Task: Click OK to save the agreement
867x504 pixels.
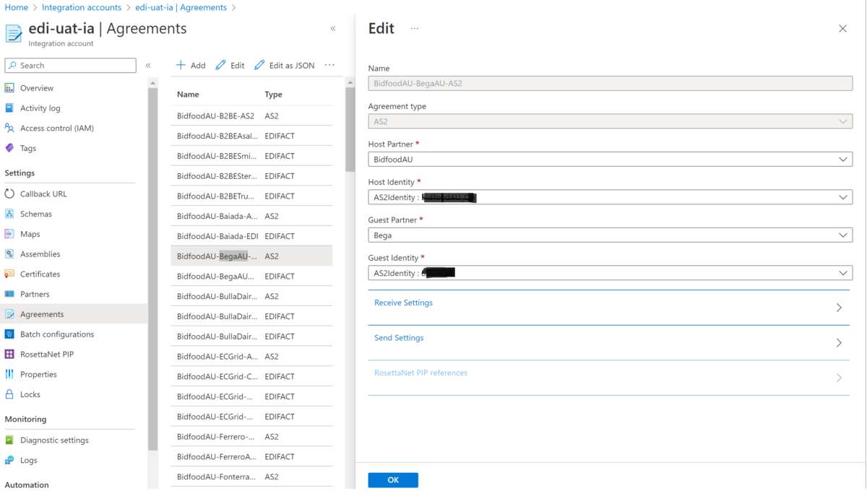Action: tap(393, 479)
